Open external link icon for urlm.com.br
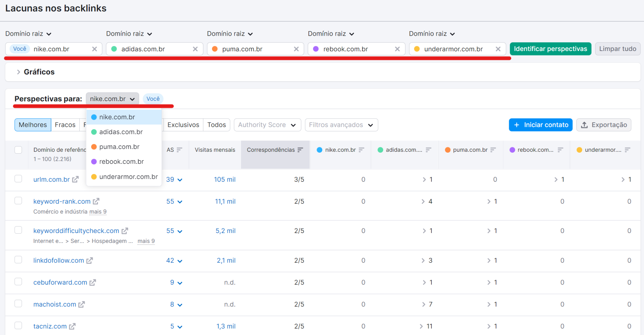The width and height of the screenshot is (644, 335). pyautogui.click(x=75, y=179)
